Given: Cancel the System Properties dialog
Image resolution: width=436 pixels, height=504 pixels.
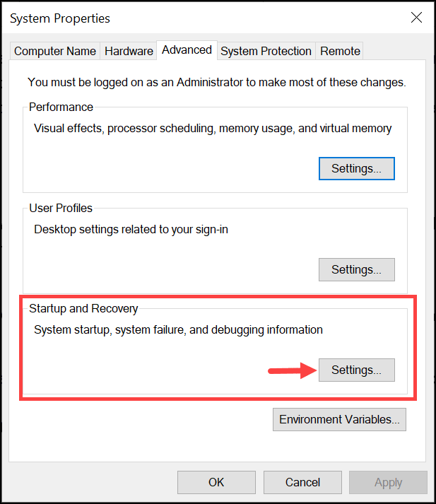Looking at the screenshot, I should (x=302, y=482).
